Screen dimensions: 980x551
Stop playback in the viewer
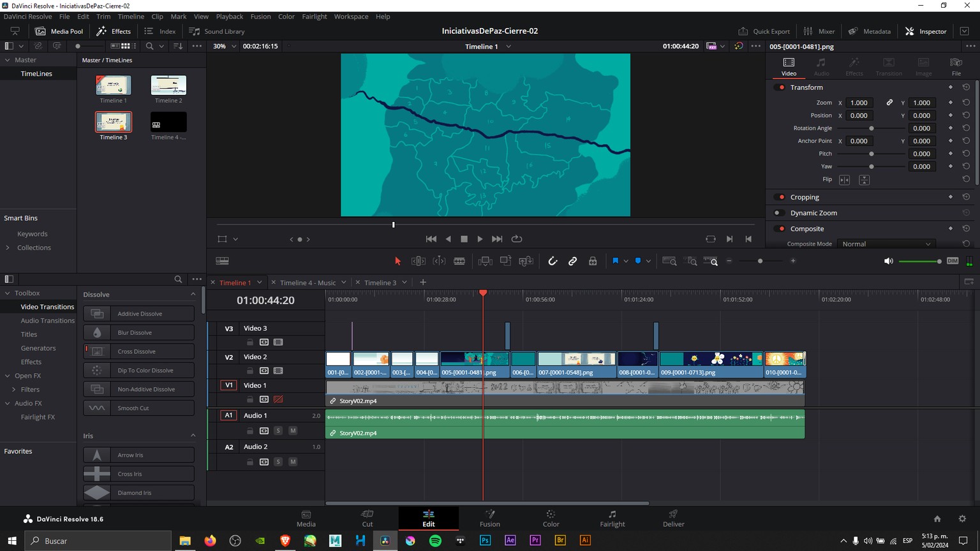464,239
